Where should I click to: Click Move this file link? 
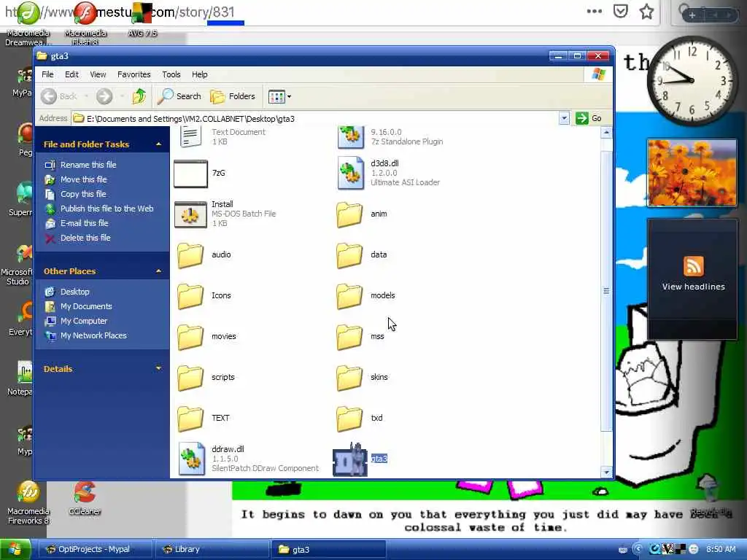tap(83, 179)
